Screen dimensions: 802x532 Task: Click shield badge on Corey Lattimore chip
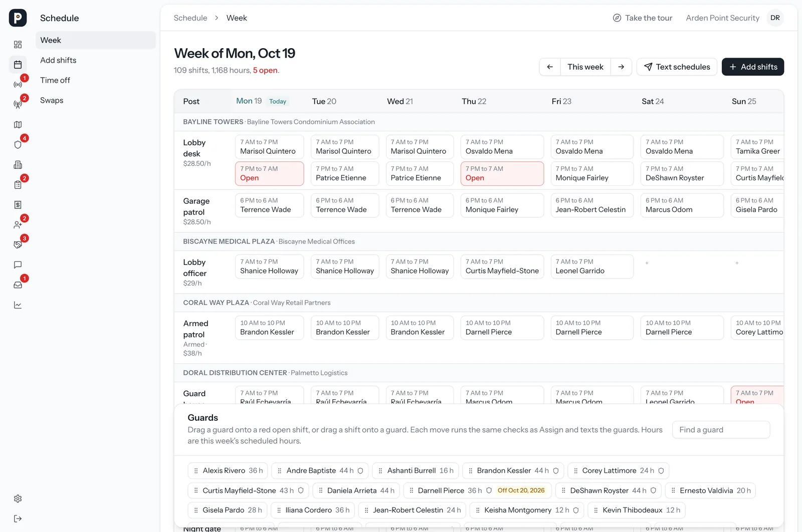pyautogui.click(x=661, y=471)
